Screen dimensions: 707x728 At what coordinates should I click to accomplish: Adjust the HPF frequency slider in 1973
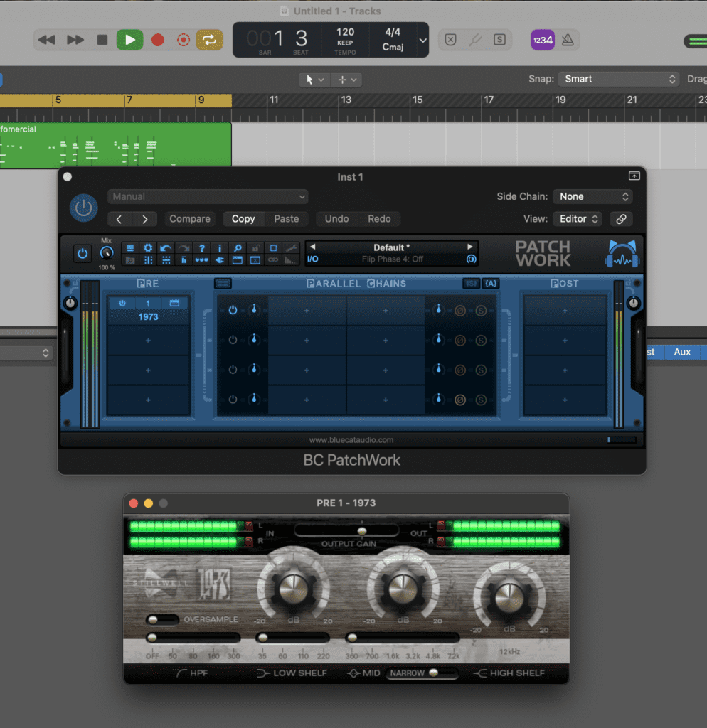[x=193, y=638]
